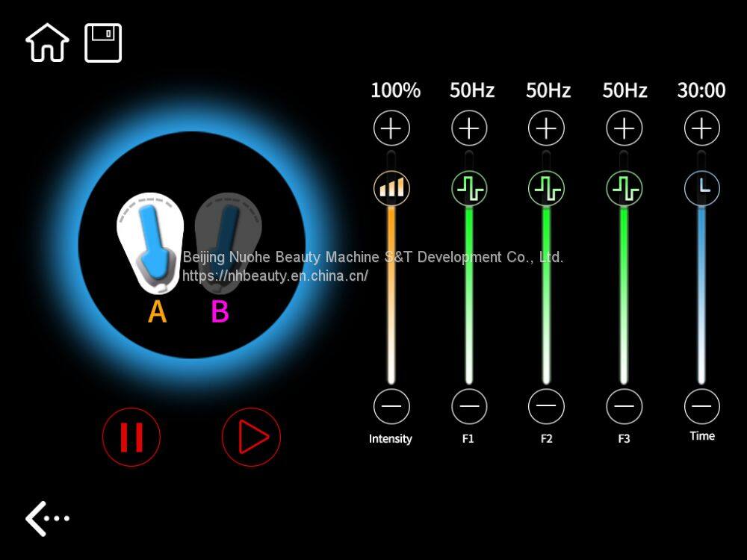This screenshot has height=560, width=747.
Task: Click the Time slider clock handle
Action: click(701, 187)
